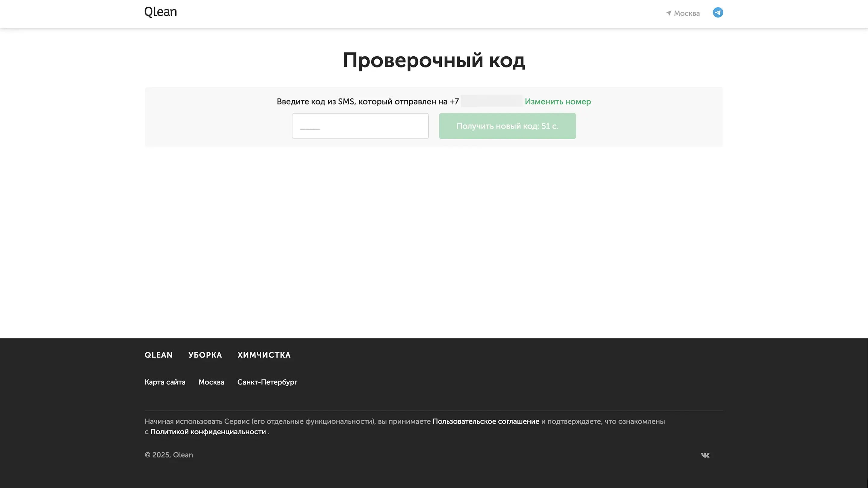Screen dimensions: 868x488
Task: Open Политикой конфиденциальности link
Action: [208, 432]
